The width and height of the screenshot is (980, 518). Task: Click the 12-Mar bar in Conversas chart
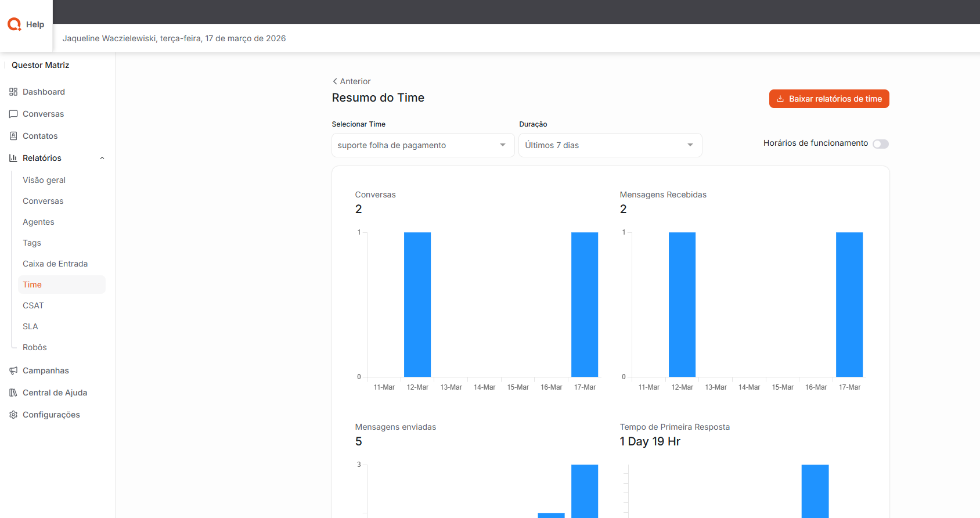(x=417, y=304)
